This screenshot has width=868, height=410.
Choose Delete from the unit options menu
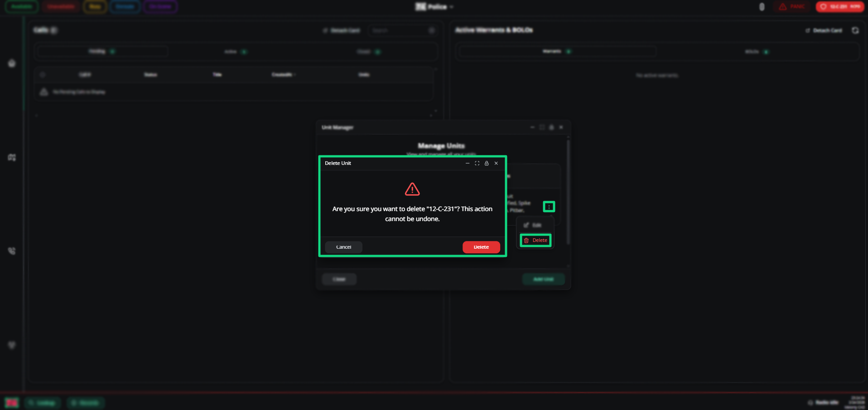535,240
